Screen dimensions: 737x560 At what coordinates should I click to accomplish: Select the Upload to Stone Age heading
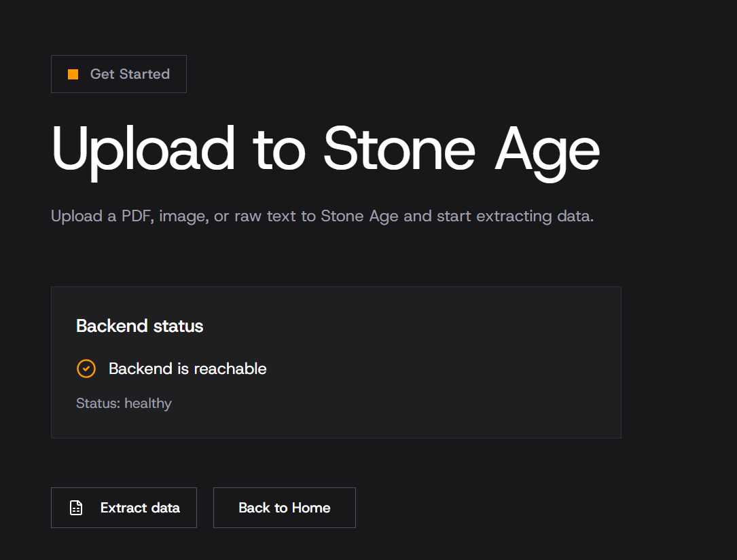[x=325, y=148]
